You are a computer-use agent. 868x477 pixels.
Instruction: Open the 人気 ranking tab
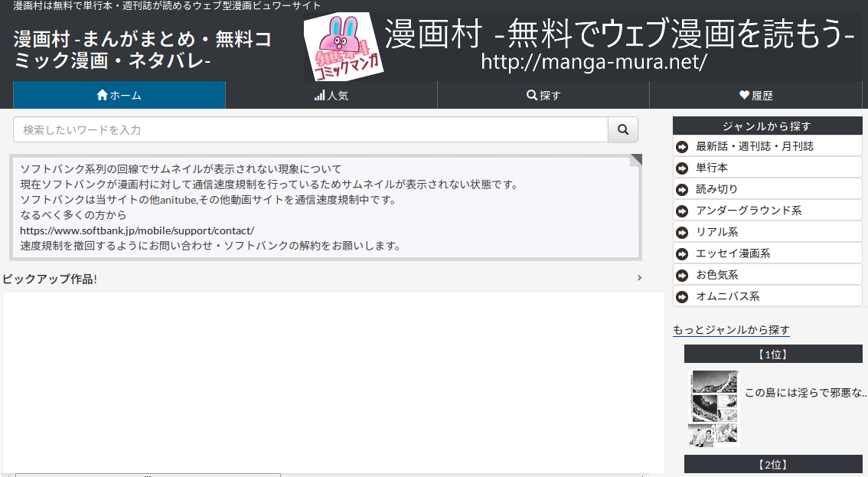[x=331, y=95]
